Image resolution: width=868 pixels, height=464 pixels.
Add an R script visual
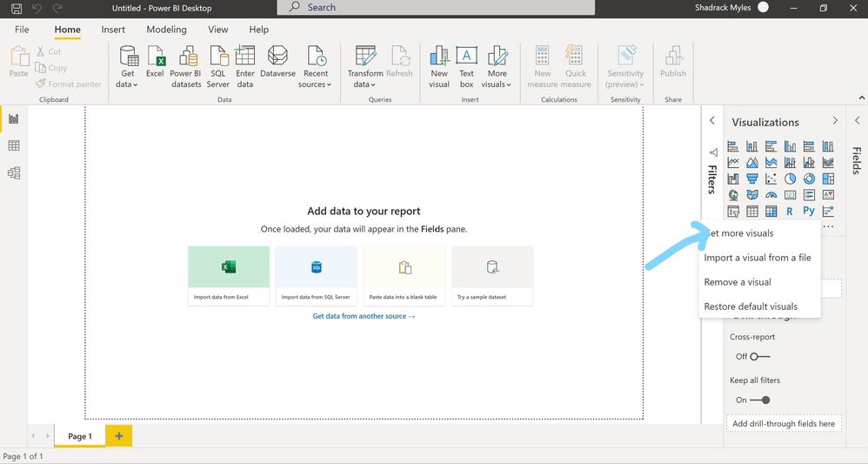(x=790, y=212)
